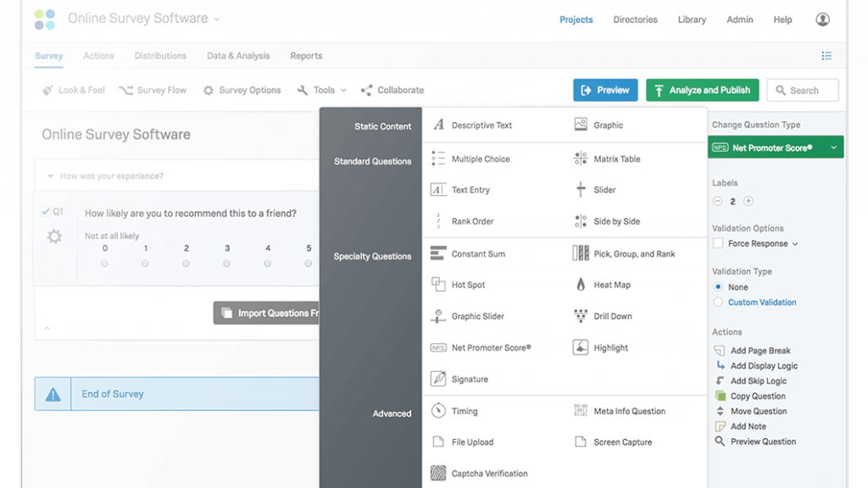Click the Graphic Slider icon

(438, 316)
